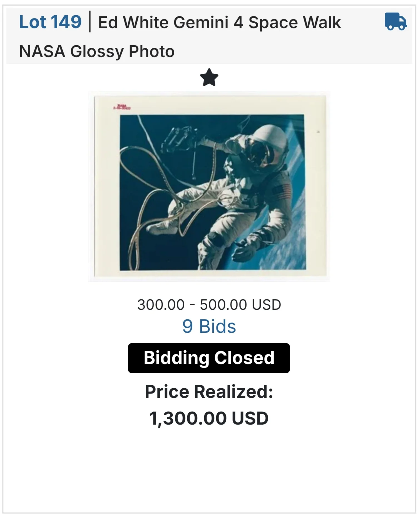
Task: Click the 300.00 - 500.00 USD estimate
Action: click(x=209, y=305)
